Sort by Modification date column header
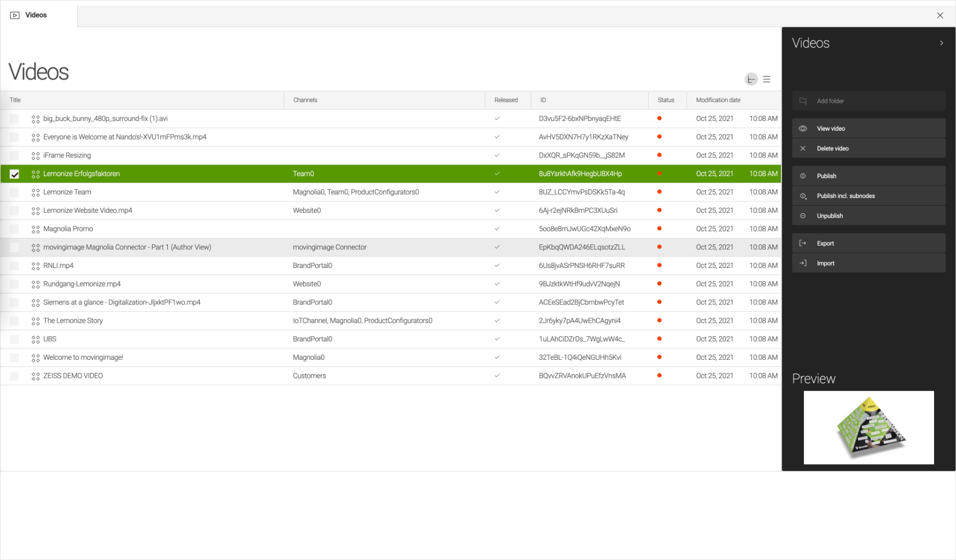 coord(718,100)
